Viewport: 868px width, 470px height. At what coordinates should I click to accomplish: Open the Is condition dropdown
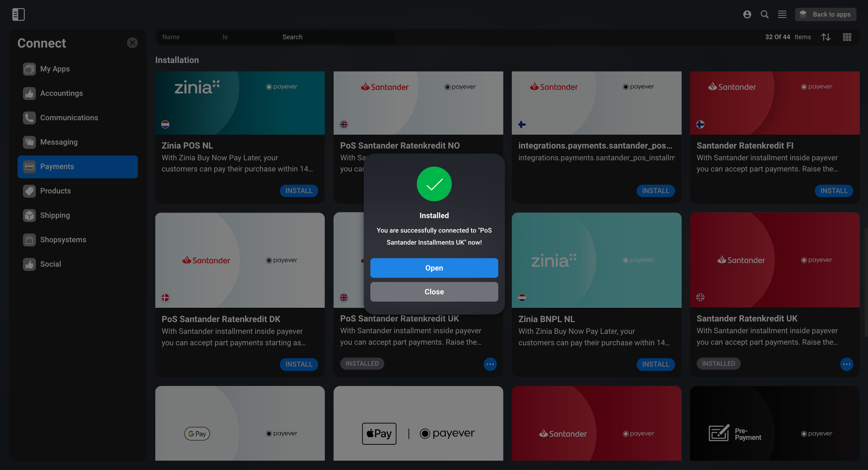247,37
